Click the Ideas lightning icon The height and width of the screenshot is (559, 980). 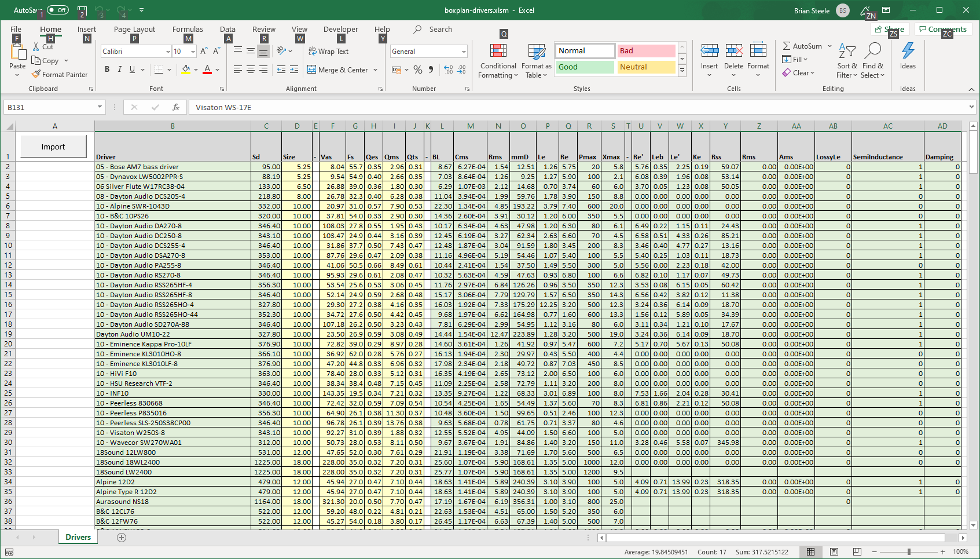(x=908, y=51)
